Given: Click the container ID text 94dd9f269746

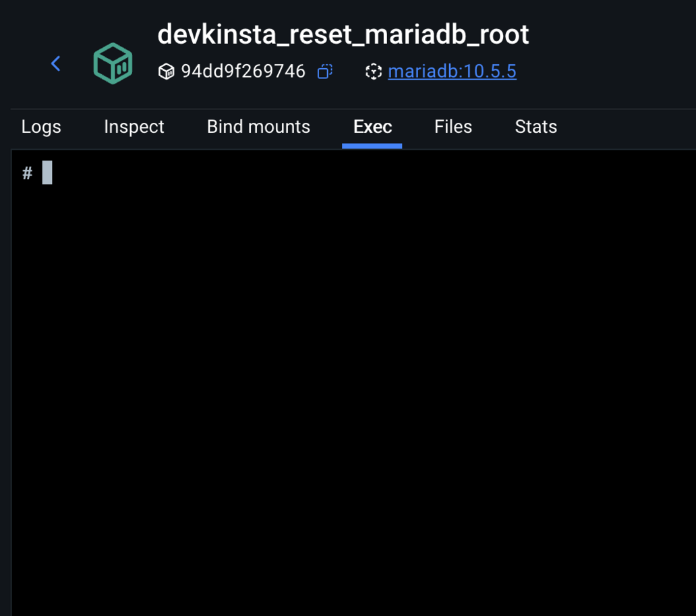Looking at the screenshot, I should click(x=243, y=72).
